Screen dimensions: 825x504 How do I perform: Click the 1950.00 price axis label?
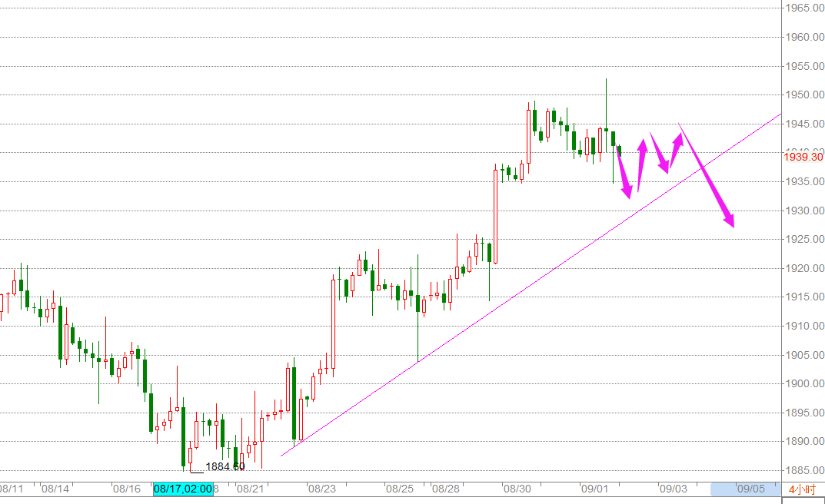pos(804,94)
